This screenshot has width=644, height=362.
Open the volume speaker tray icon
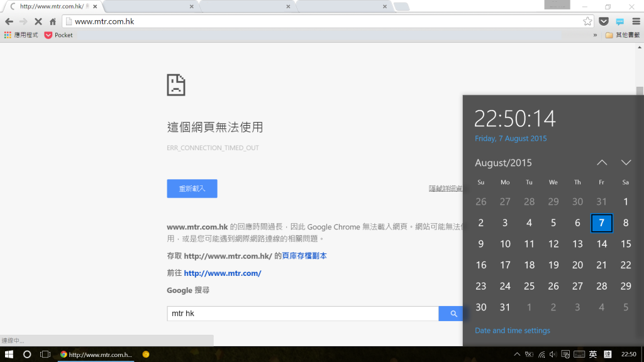(x=553, y=354)
